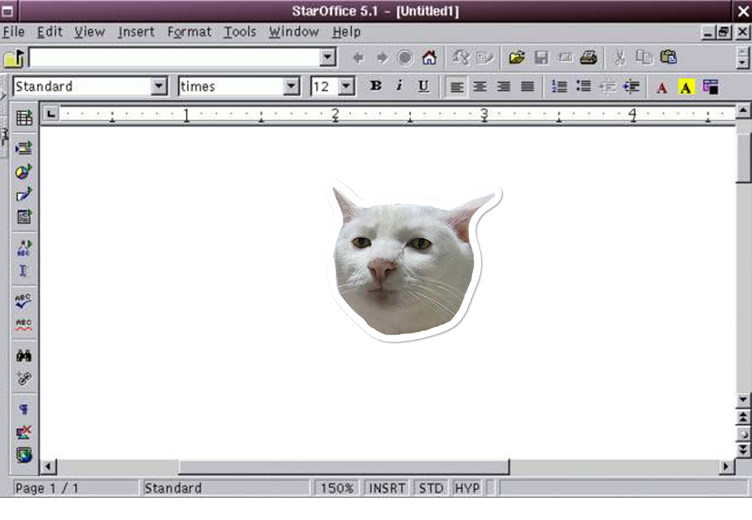Click the Print document icon

point(588,58)
